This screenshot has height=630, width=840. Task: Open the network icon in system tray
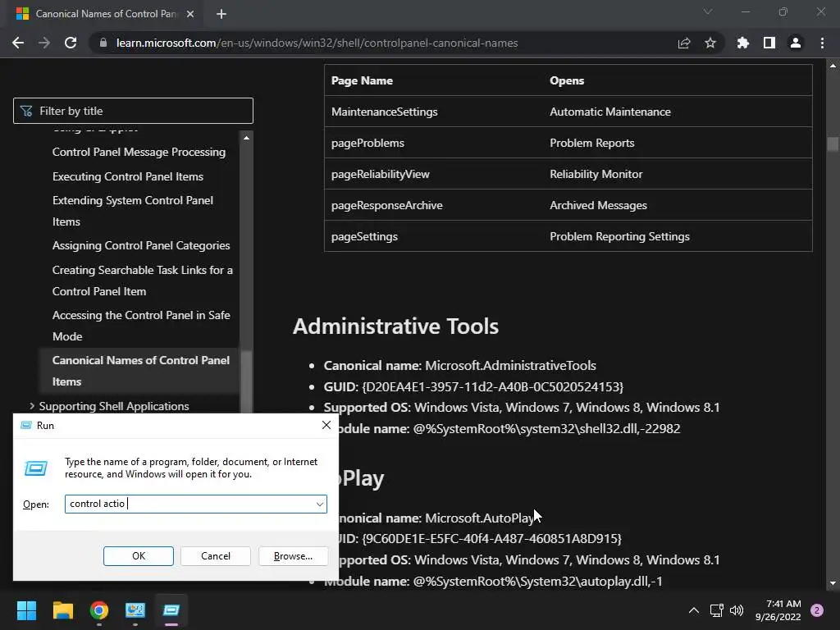[x=717, y=610]
